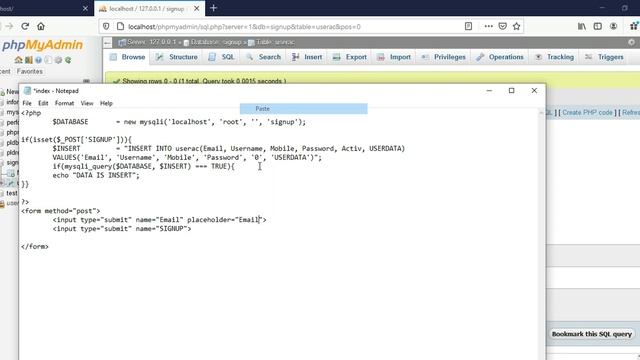
Task: Collapse the phpMyAdmin navigation panel arrow
Action: click(107, 42)
